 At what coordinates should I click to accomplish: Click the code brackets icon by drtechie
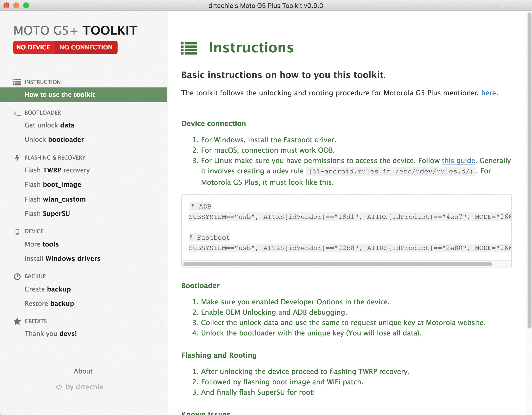(59, 387)
